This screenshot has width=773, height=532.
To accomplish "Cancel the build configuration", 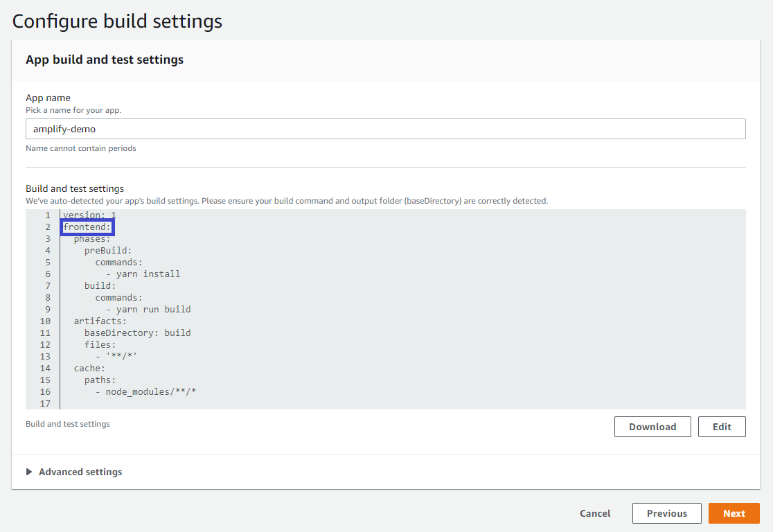I will click(595, 513).
